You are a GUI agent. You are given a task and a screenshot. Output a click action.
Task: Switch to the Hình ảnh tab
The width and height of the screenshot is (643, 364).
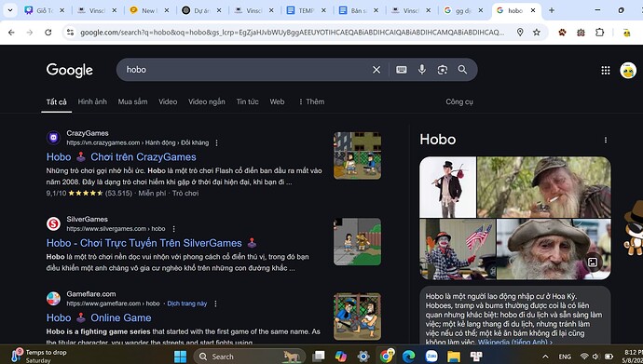click(92, 102)
